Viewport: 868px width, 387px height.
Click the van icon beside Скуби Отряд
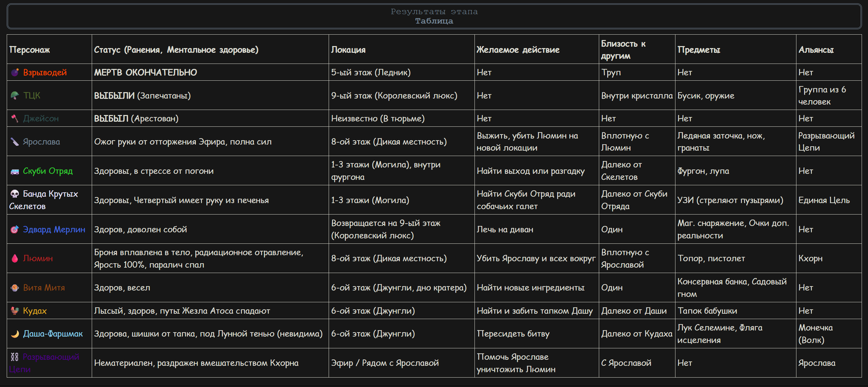pyautogui.click(x=14, y=171)
